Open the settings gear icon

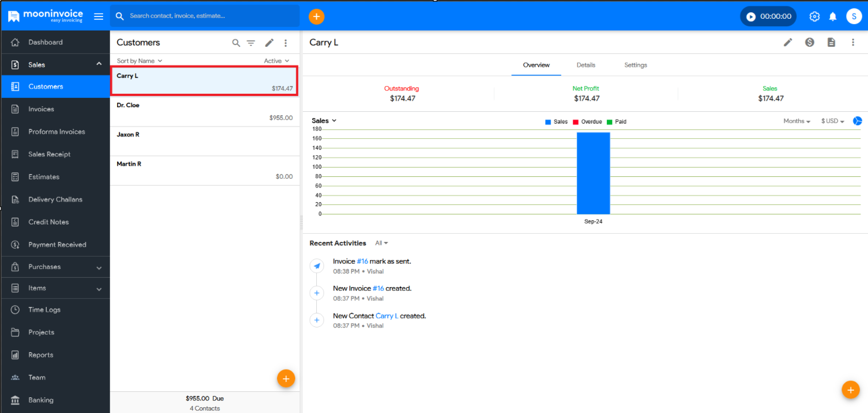pos(814,16)
